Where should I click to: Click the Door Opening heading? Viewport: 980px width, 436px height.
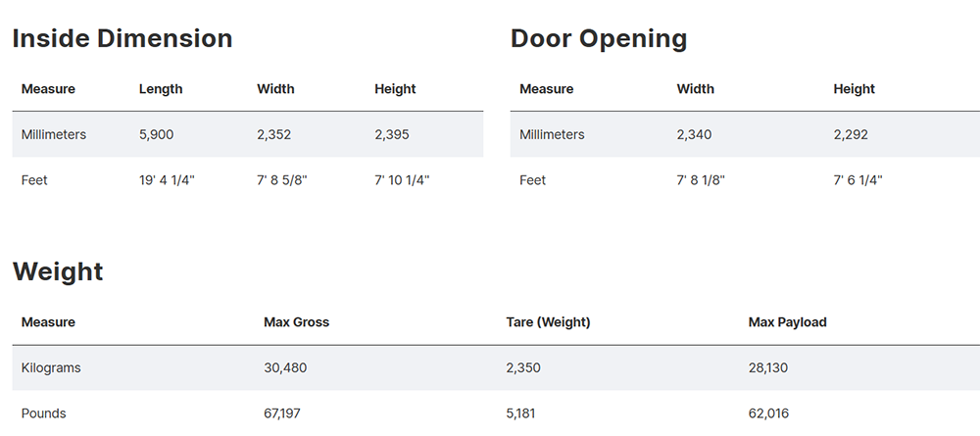(x=599, y=39)
